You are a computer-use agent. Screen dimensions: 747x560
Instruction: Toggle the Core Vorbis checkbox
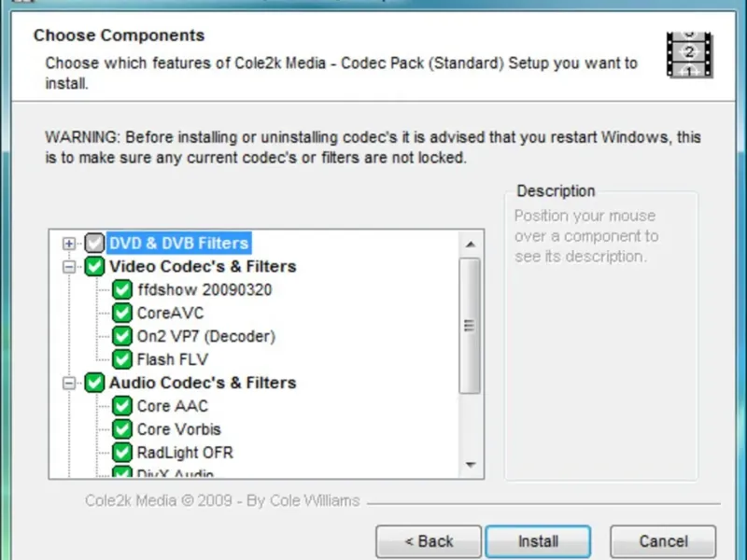click(x=122, y=429)
